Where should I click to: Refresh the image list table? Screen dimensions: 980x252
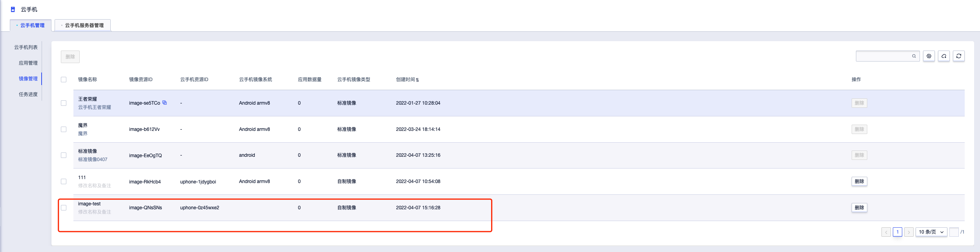(958, 56)
